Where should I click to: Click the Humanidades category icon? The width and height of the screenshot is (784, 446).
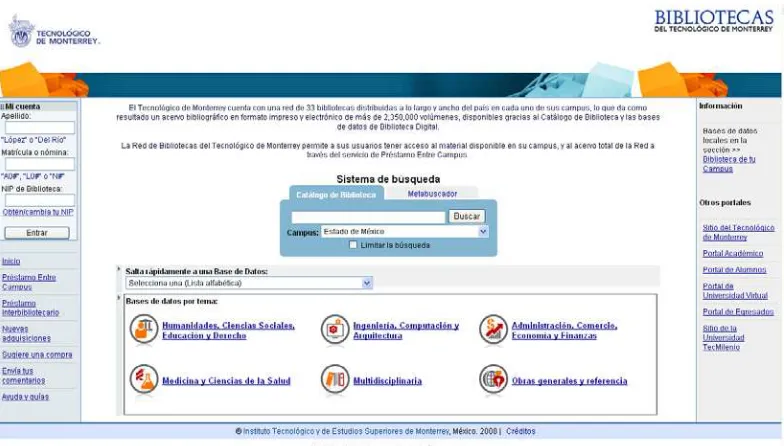tap(144, 329)
